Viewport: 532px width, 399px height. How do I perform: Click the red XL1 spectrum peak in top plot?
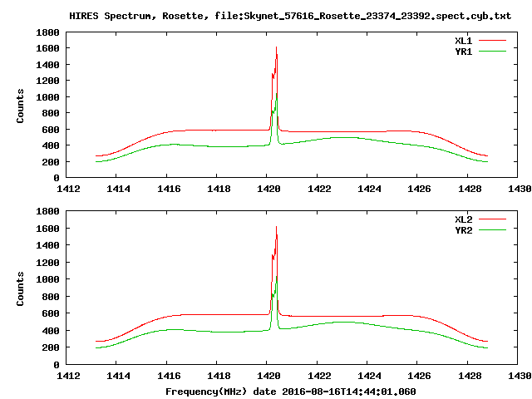(x=276, y=48)
